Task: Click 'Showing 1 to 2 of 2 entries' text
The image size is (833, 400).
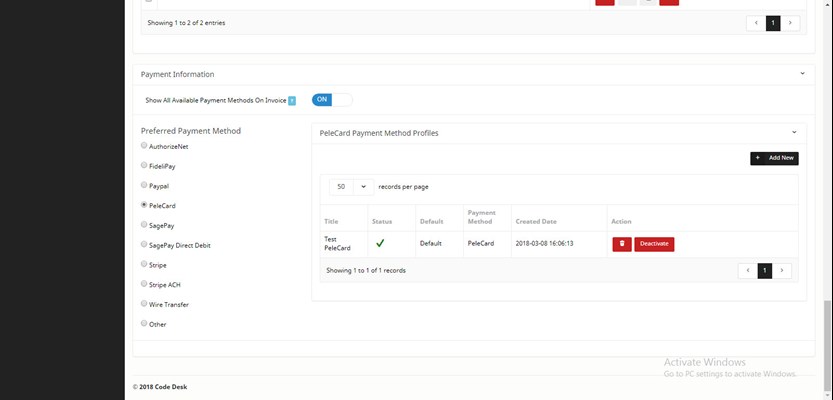Action: 186,23
